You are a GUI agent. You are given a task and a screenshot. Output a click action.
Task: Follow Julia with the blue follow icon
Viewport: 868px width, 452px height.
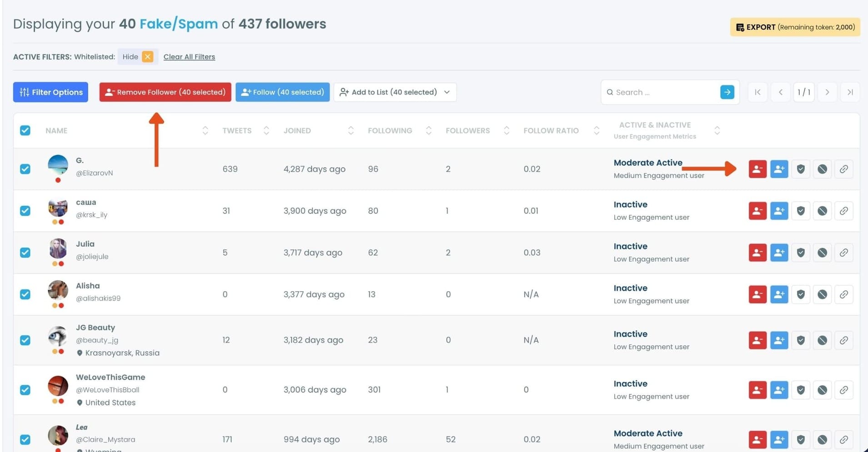778,253
